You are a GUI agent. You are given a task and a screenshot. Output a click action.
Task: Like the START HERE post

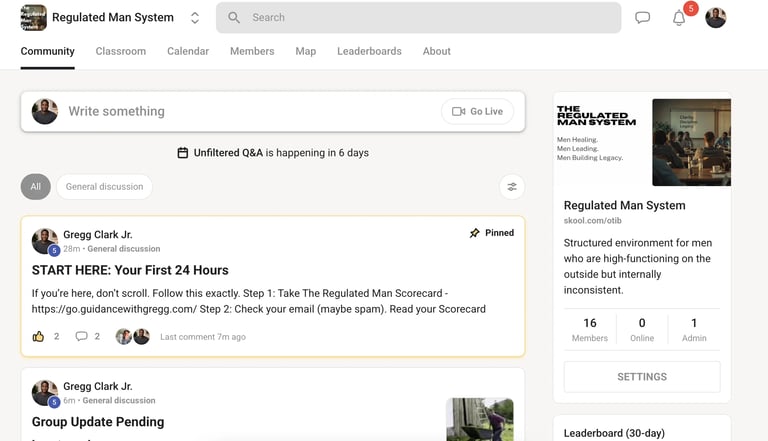pyautogui.click(x=38, y=337)
